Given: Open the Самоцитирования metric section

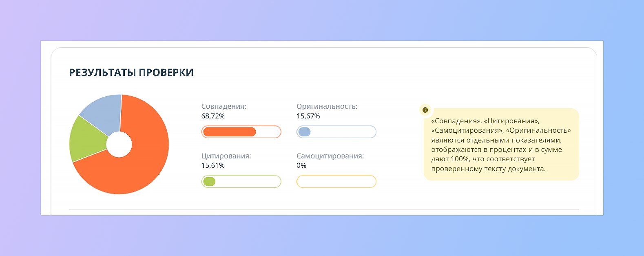Looking at the screenshot, I should [x=330, y=156].
